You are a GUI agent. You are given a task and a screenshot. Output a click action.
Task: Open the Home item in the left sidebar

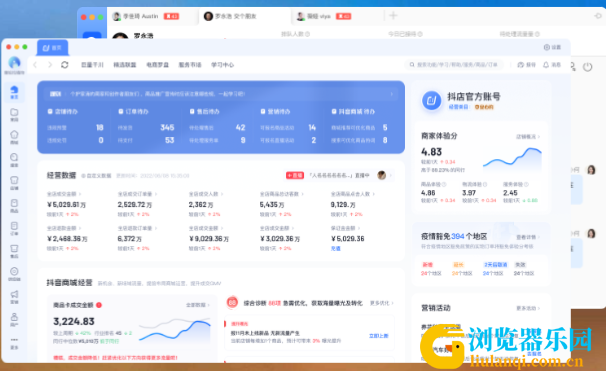click(14, 92)
